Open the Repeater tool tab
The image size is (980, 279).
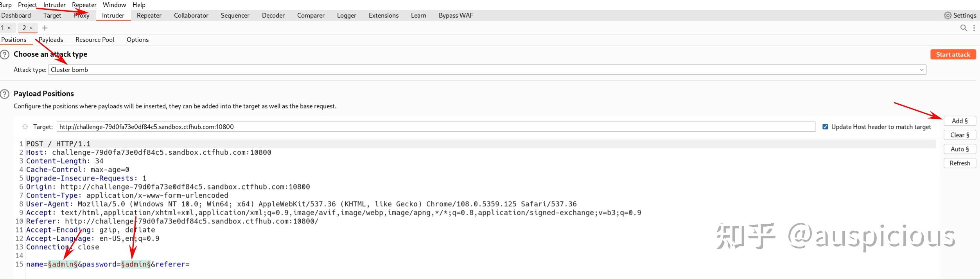149,16
